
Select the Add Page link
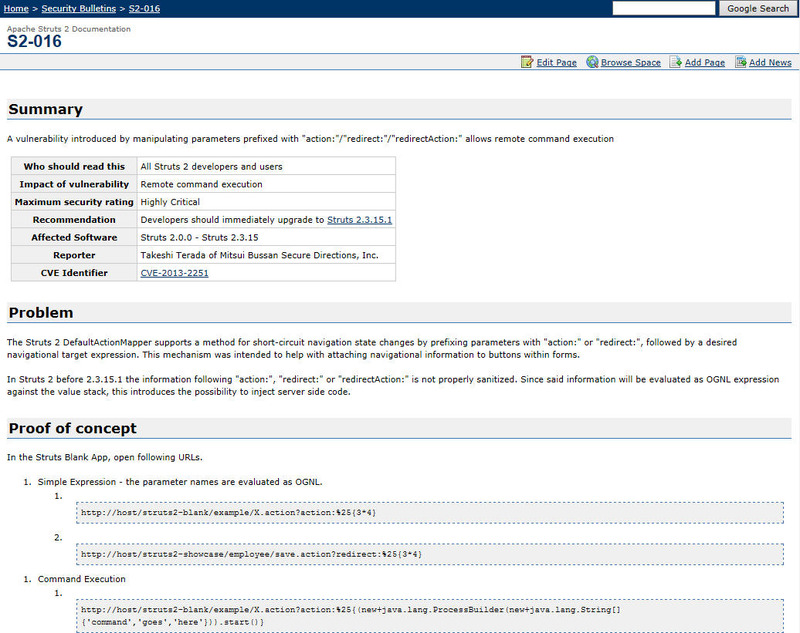click(704, 63)
